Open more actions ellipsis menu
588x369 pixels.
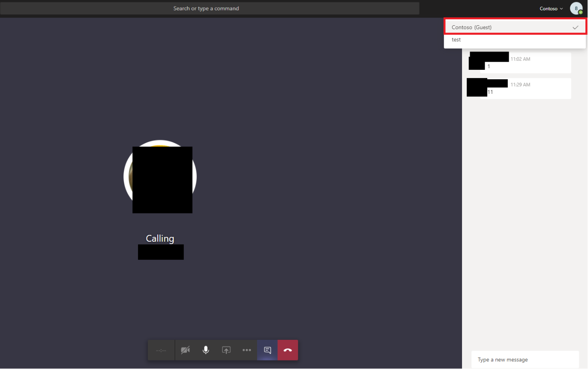point(247,350)
